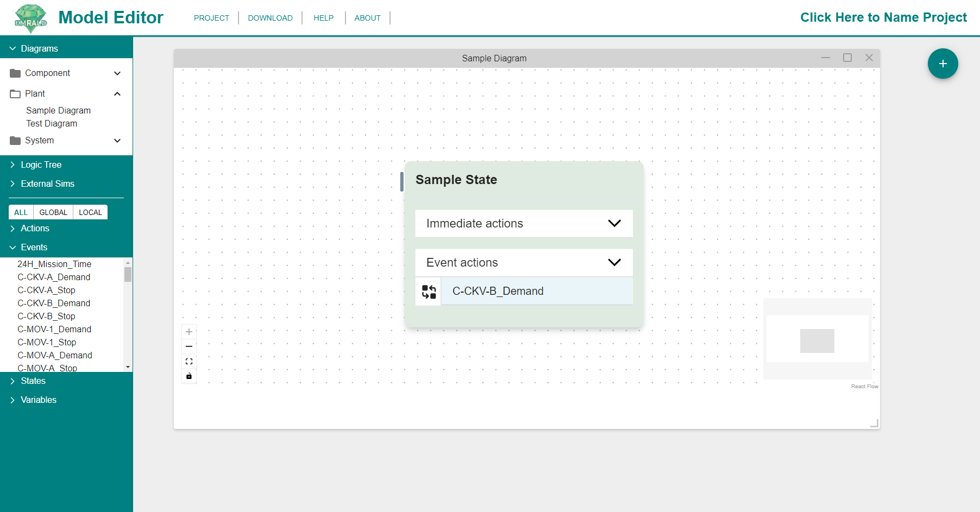The image size is (980, 512).
Task: Open the PROJECT menu
Action: click(211, 18)
